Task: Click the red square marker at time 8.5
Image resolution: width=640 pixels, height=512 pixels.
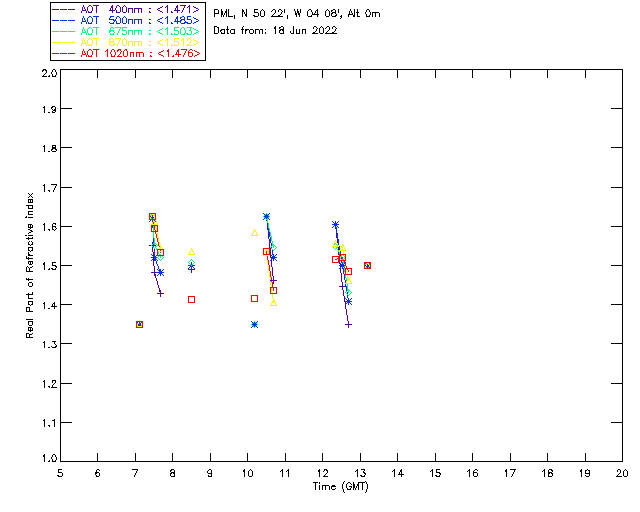Action: point(191,300)
